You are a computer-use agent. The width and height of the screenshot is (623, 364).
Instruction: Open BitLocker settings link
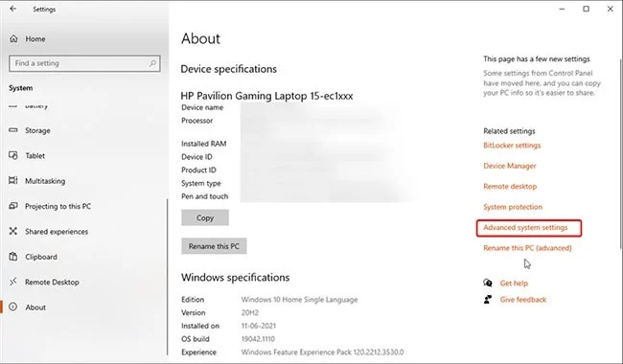(512, 146)
